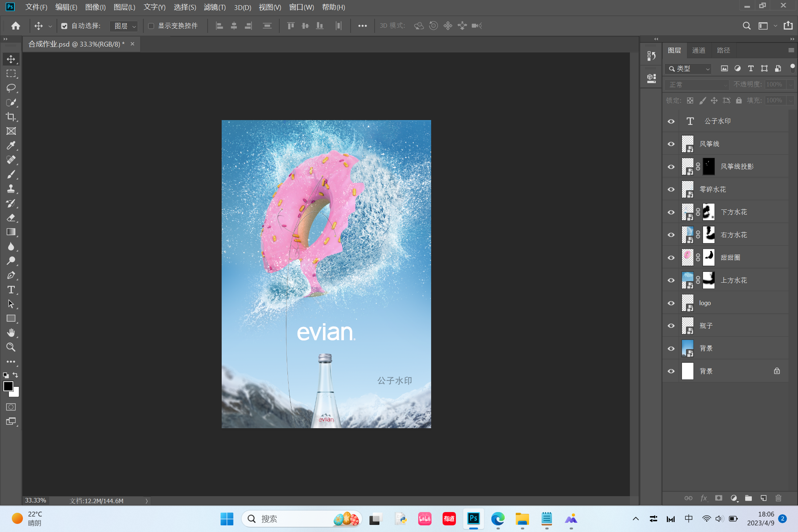This screenshot has height=532, width=798.
Task: Select the Clone Stamp tool
Action: click(11, 189)
